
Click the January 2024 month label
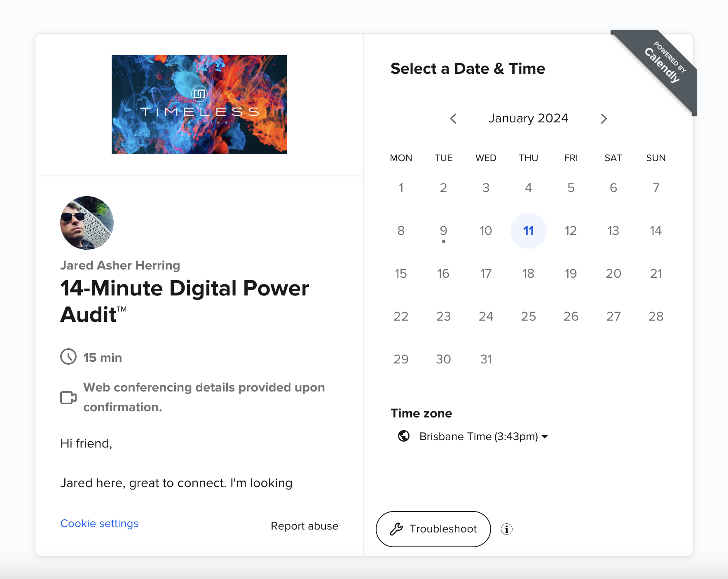[529, 119]
